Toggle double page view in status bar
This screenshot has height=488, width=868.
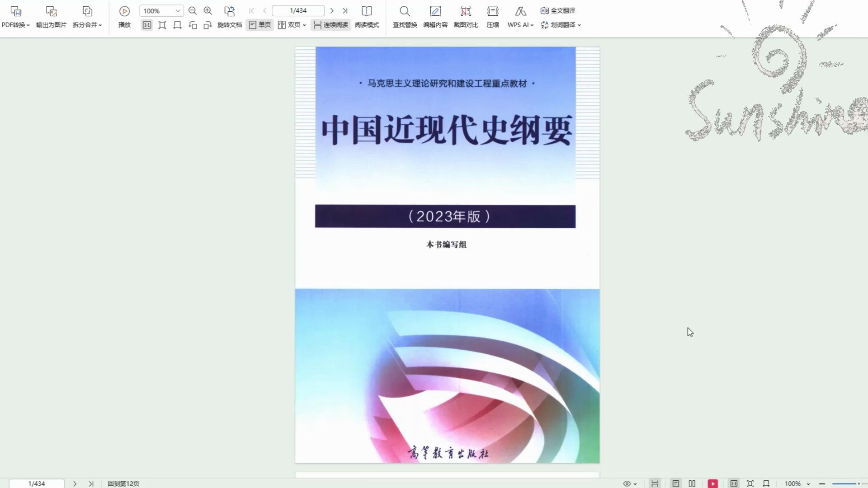(692, 483)
